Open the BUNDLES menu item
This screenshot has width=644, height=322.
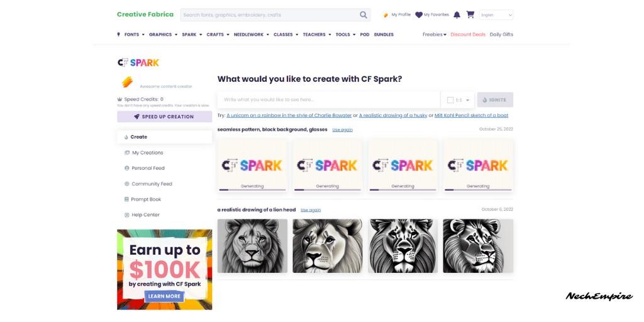(x=384, y=35)
